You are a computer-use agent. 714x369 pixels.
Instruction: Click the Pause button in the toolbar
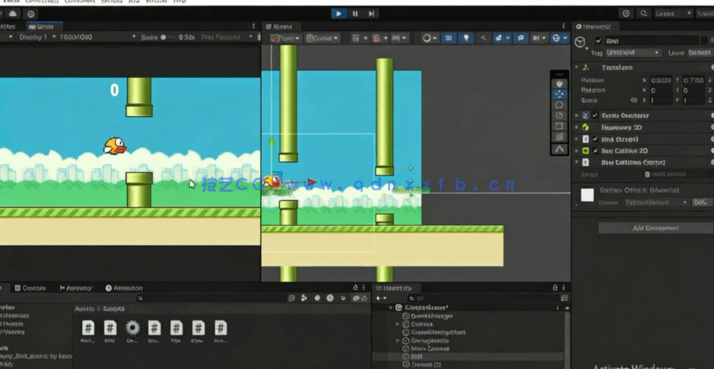click(x=355, y=14)
